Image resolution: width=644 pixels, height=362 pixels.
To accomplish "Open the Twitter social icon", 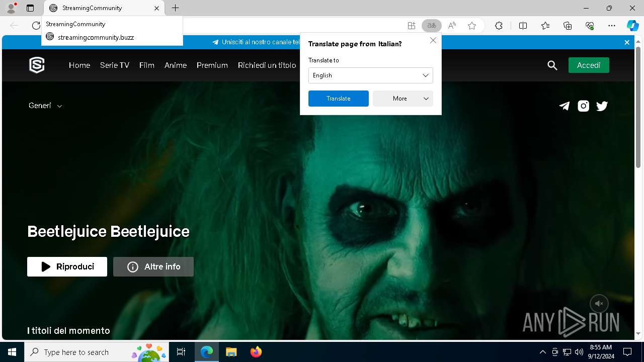I will click(602, 106).
